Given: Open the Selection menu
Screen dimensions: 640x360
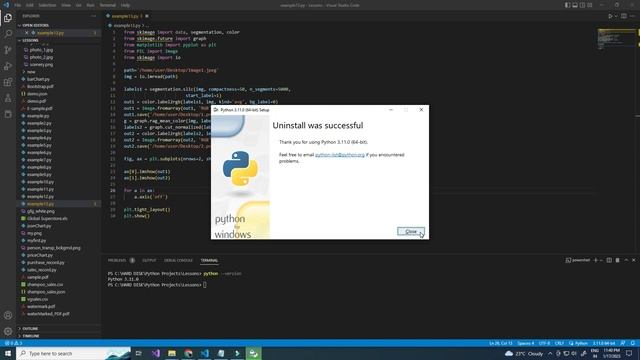Looking at the screenshot, I should [x=47, y=5].
